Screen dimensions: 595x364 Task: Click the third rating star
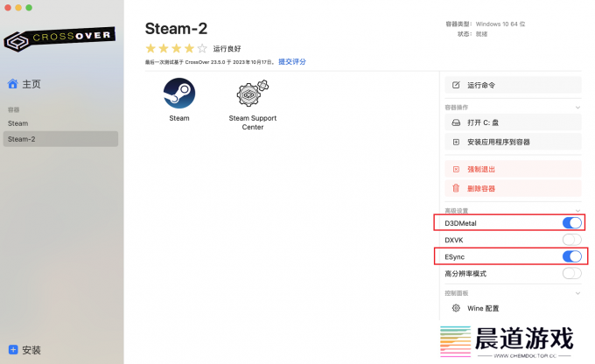pyautogui.click(x=177, y=48)
